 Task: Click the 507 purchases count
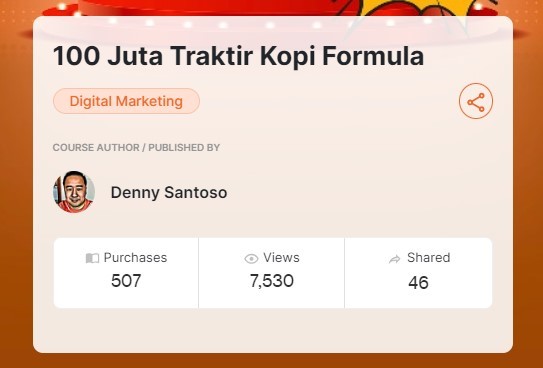click(126, 280)
